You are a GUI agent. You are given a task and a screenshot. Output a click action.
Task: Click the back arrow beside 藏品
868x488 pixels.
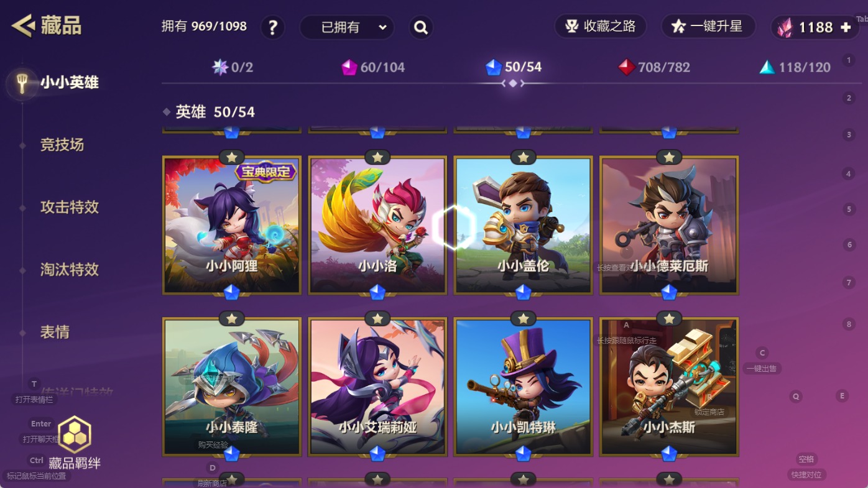click(x=22, y=26)
